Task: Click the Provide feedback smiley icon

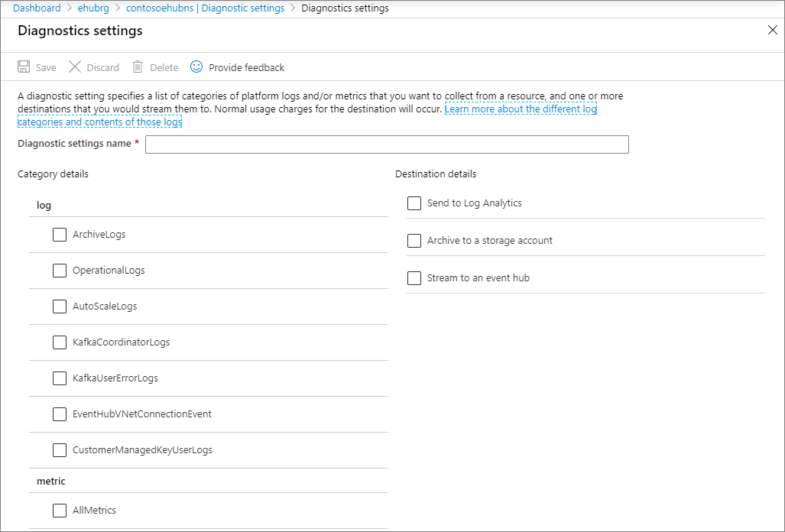Action: pyautogui.click(x=196, y=67)
